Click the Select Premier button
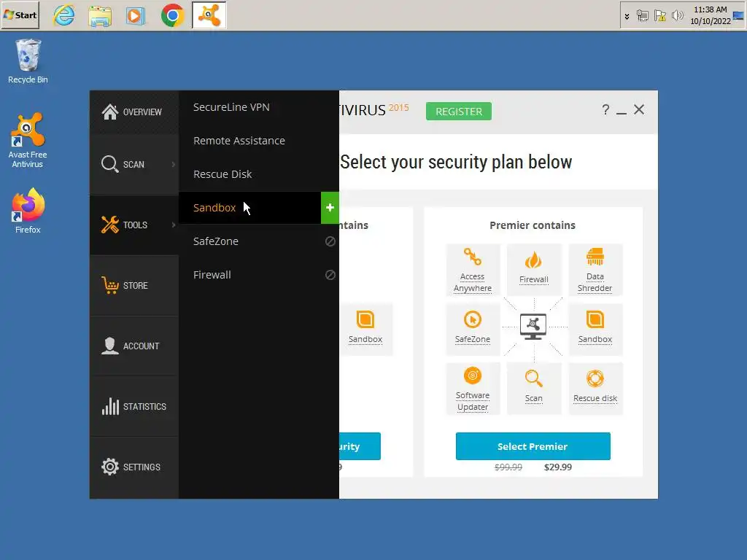This screenshot has width=747, height=560. tap(533, 446)
